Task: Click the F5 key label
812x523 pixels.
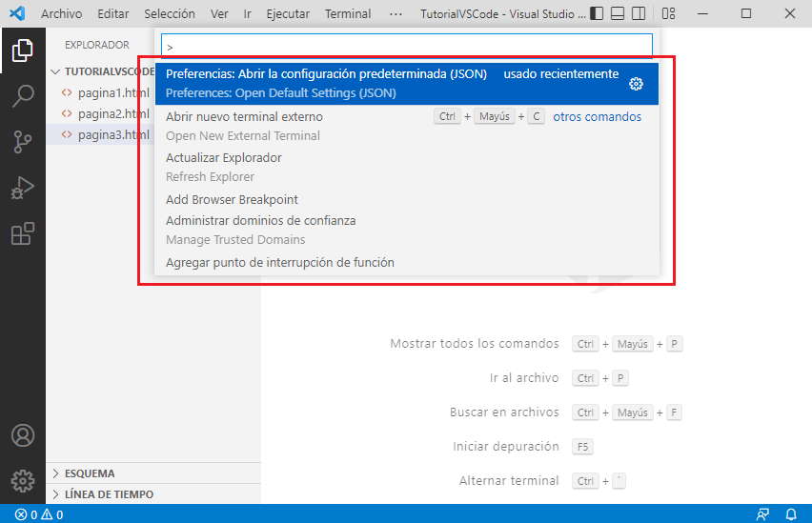Action: pyautogui.click(x=582, y=447)
